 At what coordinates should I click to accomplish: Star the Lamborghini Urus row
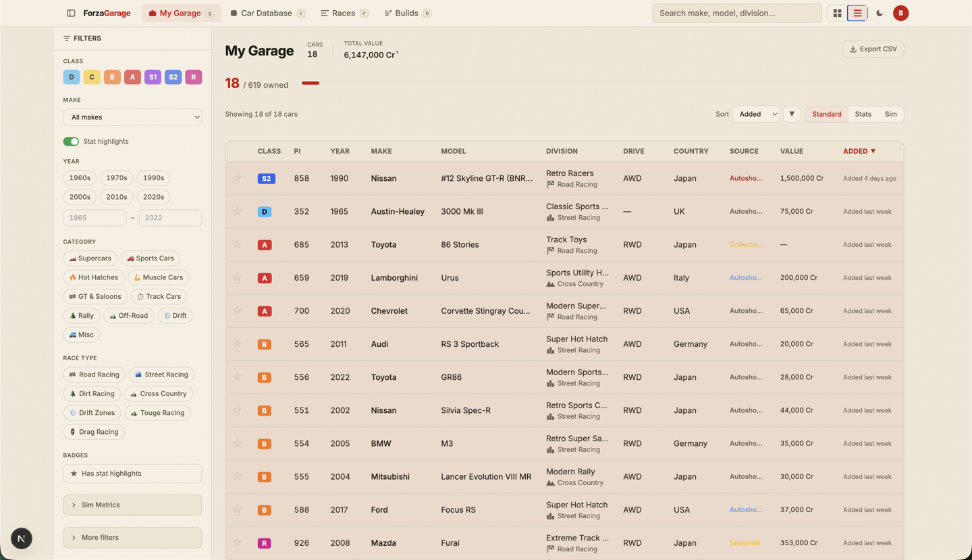237,277
